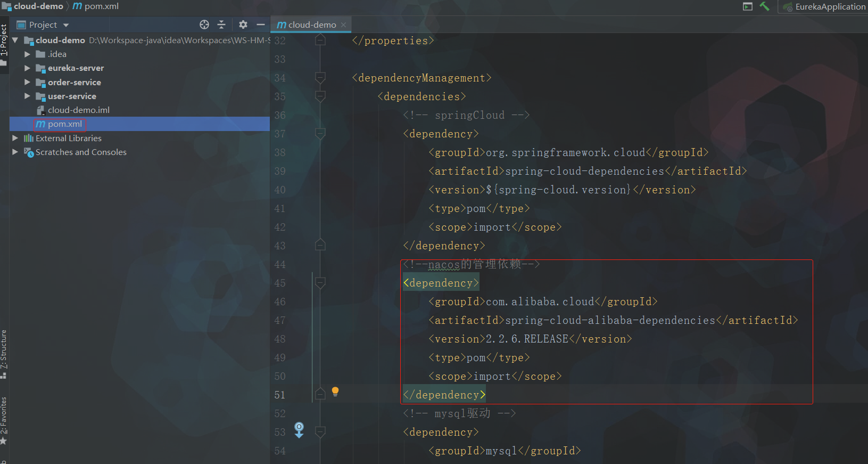Click the com.alibaba.cloud groupId text
The height and width of the screenshot is (464, 868).
pos(540,302)
